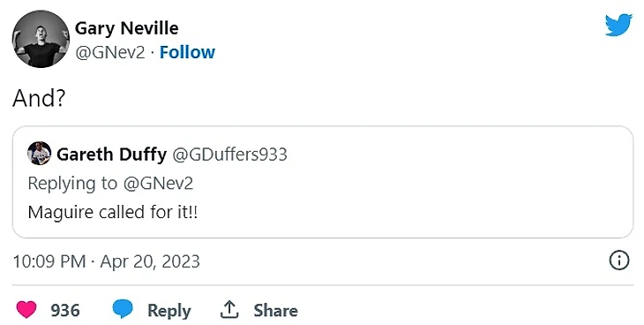
Task: Open the Gary Neville display name
Action: 126,28
